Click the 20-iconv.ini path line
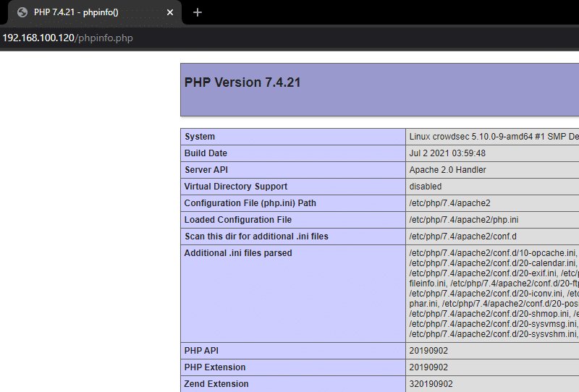The width and height of the screenshot is (579, 392). 487,294
